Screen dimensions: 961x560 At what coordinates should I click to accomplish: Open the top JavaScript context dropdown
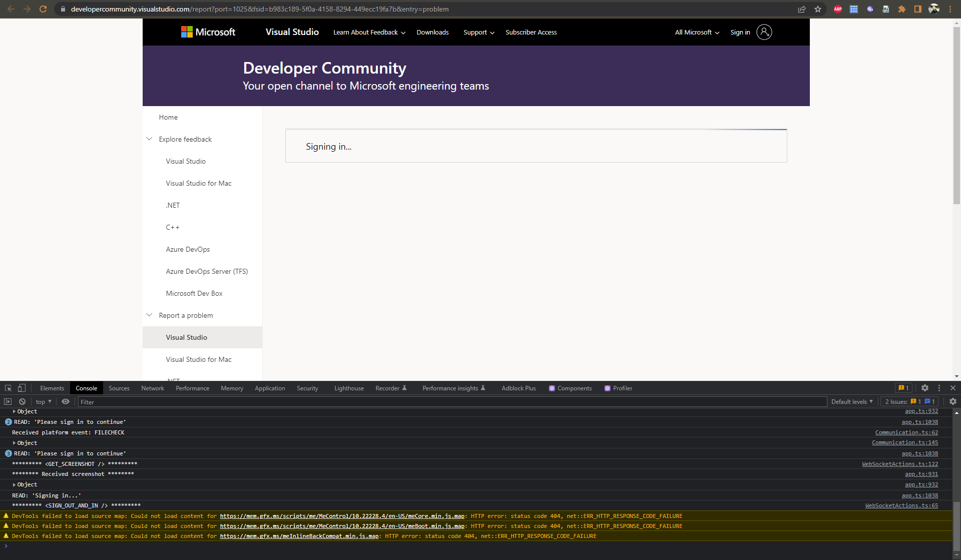(x=44, y=401)
